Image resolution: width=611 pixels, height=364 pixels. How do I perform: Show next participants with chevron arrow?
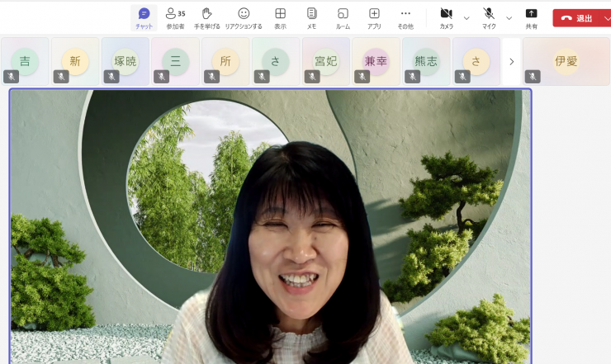click(x=512, y=62)
